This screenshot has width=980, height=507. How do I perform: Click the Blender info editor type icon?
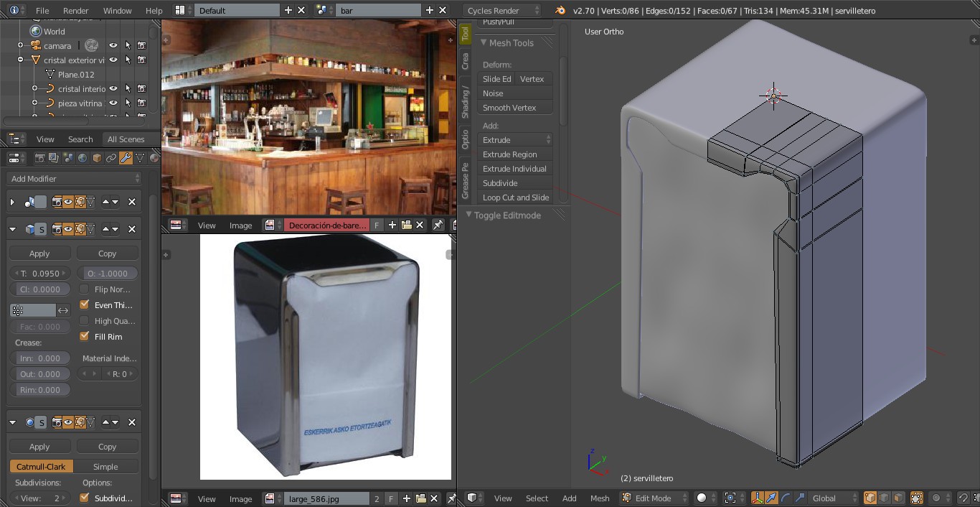click(14, 11)
